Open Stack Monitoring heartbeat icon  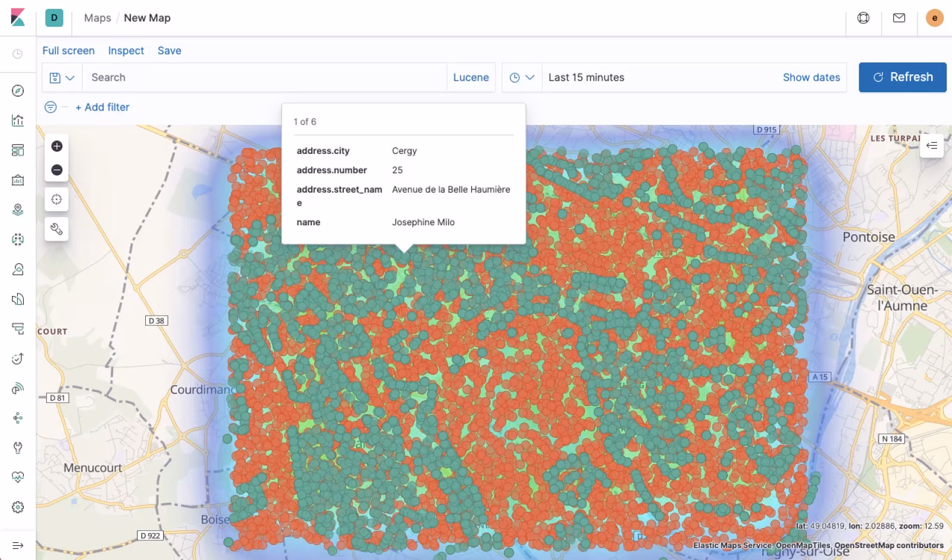click(x=18, y=477)
